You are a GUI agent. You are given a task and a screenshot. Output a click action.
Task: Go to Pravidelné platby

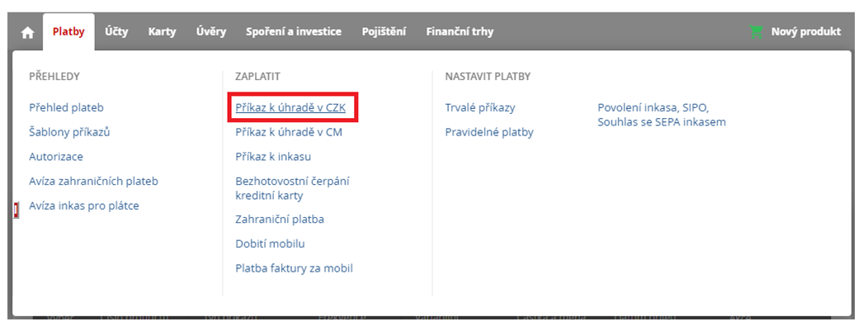tap(489, 132)
